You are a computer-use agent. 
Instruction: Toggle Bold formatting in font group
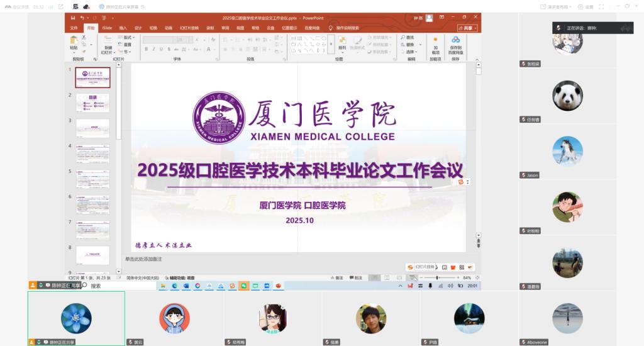point(146,49)
